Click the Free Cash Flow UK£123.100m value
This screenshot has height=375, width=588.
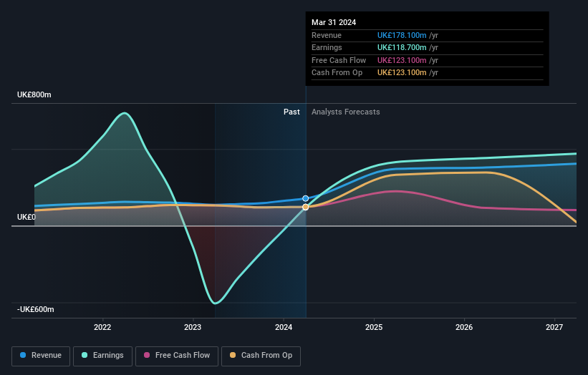pyautogui.click(x=402, y=60)
